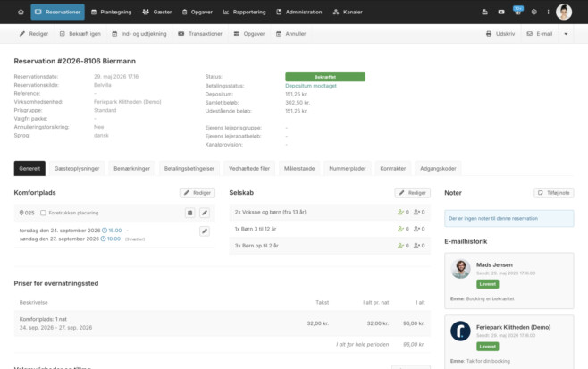Select the Generelt tab
This screenshot has width=588, height=369.
click(x=29, y=168)
